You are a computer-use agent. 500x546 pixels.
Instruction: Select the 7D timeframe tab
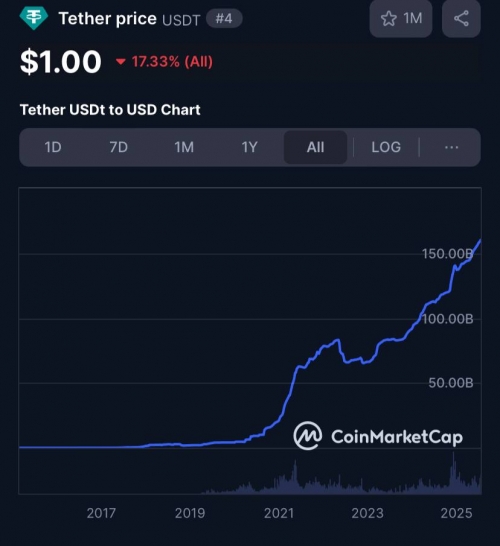pyautogui.click(x=118, y=147)
